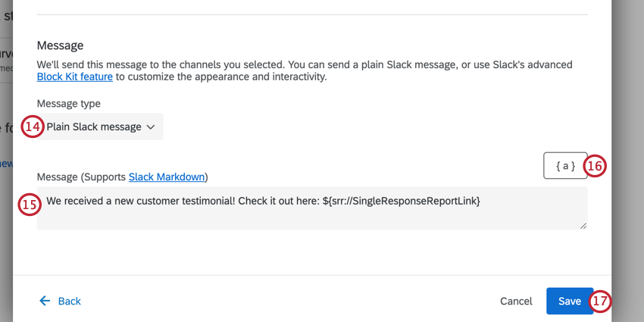Click the message box resize handle
Viewport: 644px width, 322px height.
[583, 224]
